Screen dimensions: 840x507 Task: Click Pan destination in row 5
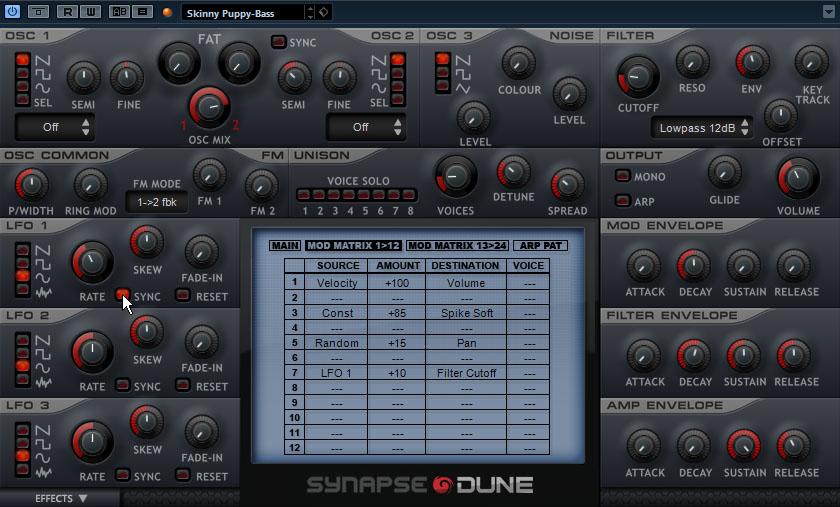(466, 343)
